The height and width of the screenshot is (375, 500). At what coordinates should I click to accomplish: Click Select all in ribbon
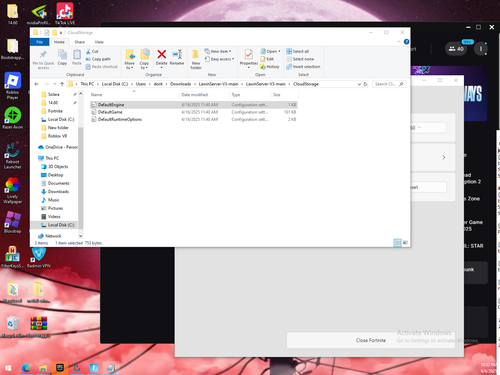298,51
